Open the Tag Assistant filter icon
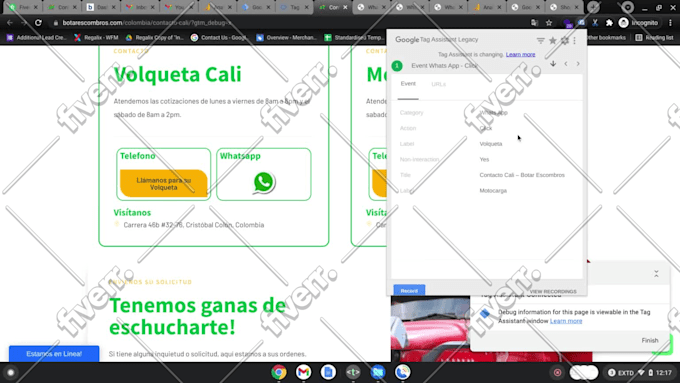Image resolution: width=680 pixels, height=383 pixels. point(540,40)
